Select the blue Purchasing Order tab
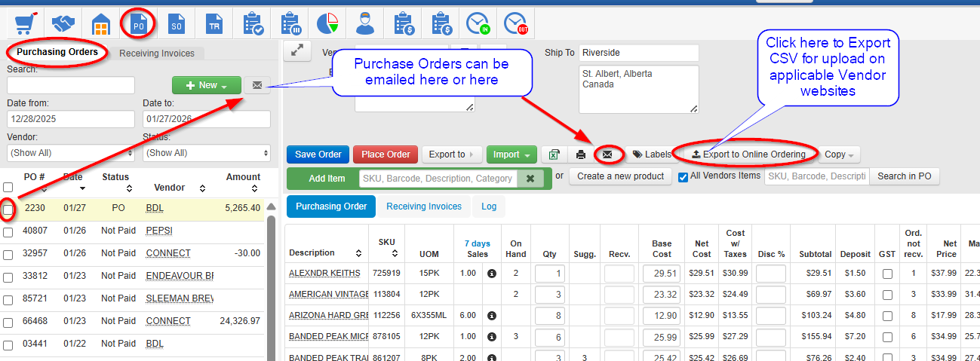Image resolution: width=980 pixels, height=361 pixels. coord(331,207)
